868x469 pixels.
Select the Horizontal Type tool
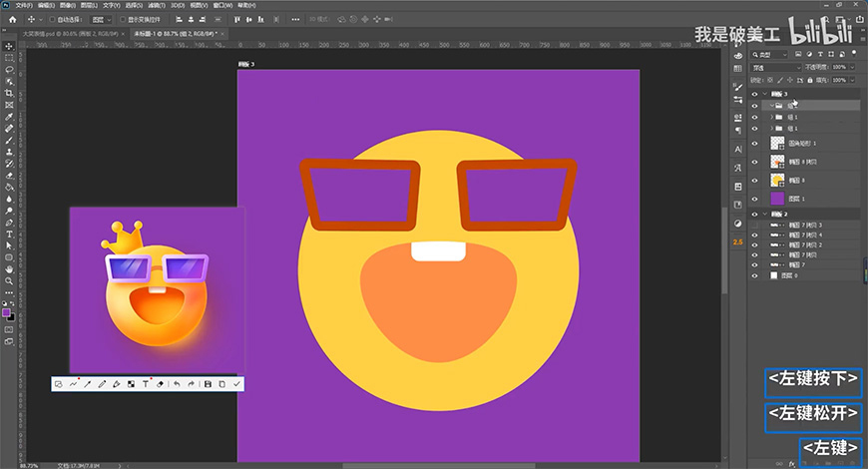point(9,234)
